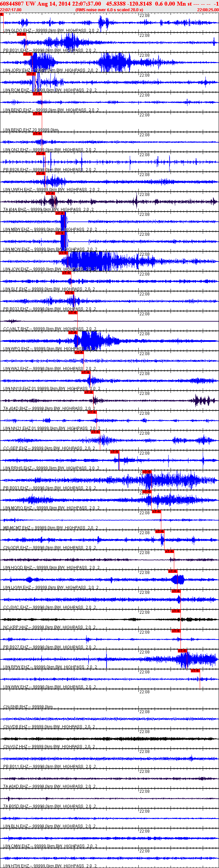Select the UW GLDO EHZ station label
219x868 pixels.
pos(51,30)
